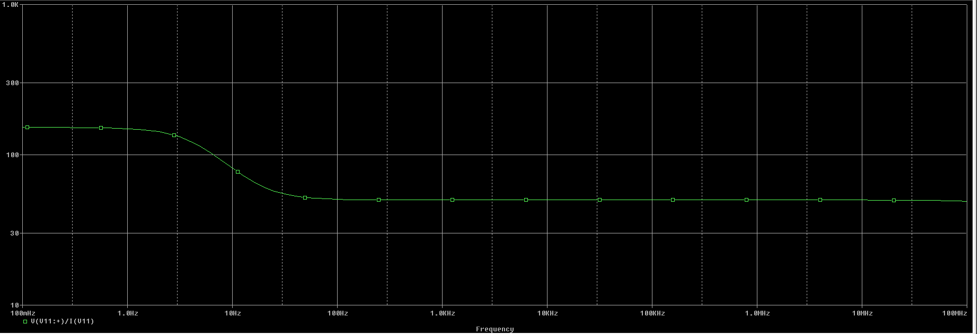Select the trace marker just right of 10Hz gridline
The width and height of the screenshot is (980, 334).
(x=237, y=171)
